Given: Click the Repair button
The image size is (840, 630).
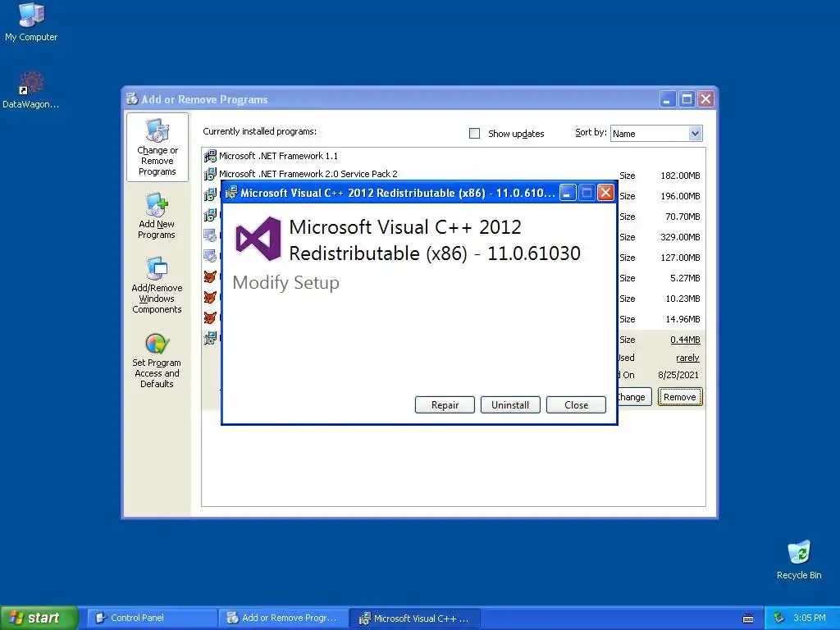Looking at the screenshot, I should (x=445, y=405).
